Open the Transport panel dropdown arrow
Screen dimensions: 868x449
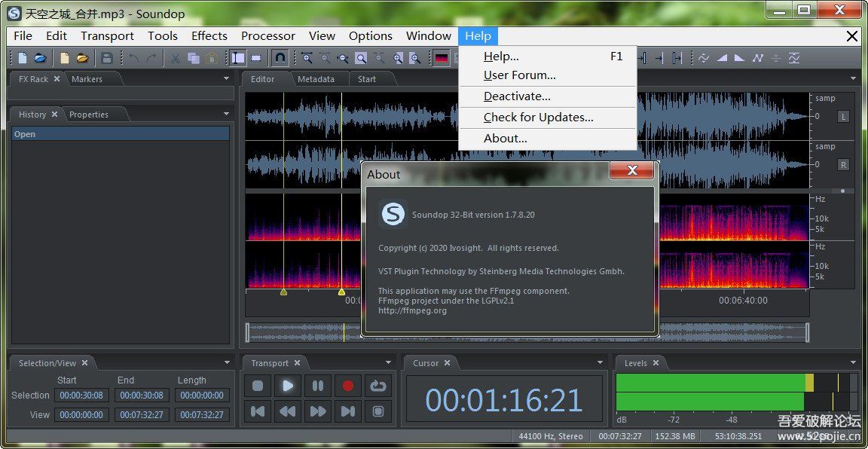tap(389, 362)
